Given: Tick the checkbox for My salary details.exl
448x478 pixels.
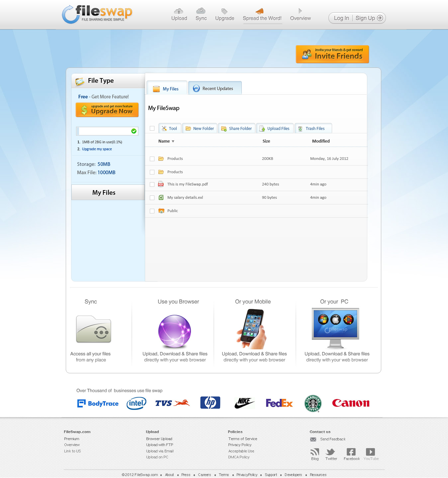Looking at the screenshot, I should [x=152, y=198].
